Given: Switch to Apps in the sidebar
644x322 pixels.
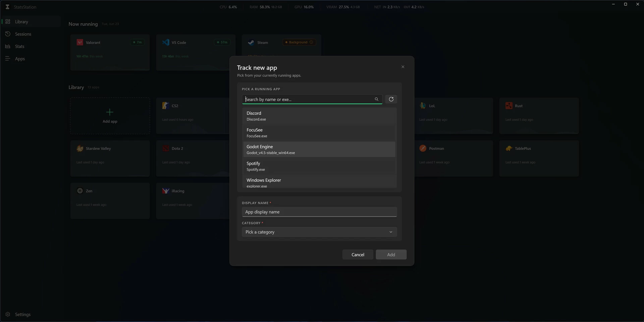Looking at the screenshot, I should point(31,59).
